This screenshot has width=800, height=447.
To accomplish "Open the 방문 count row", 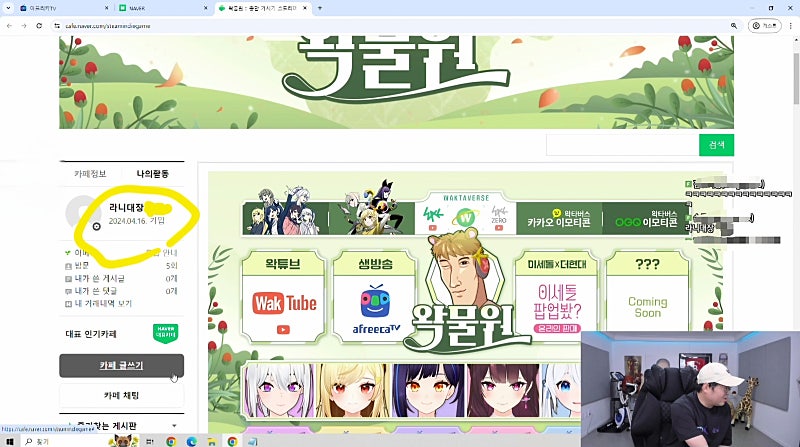I will pyautogui.click(x=121, y=265).
